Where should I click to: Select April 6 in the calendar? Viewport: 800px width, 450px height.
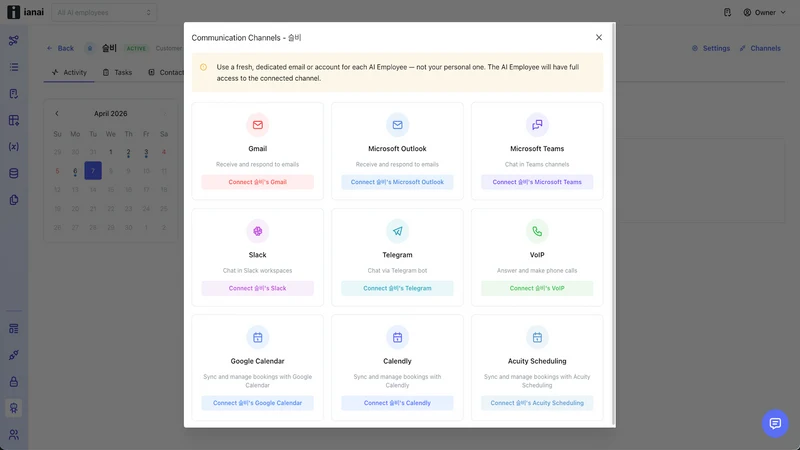[x=75, y=171]
